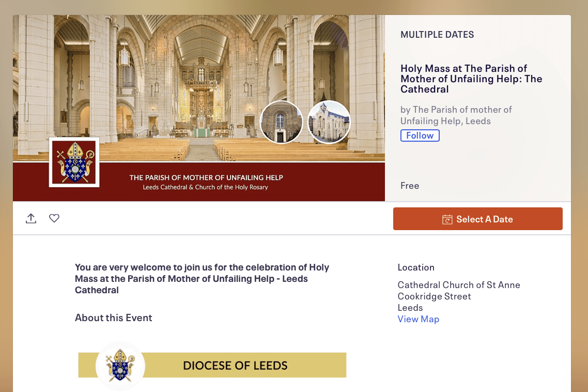Click the DIOCESE OF LEEDS banner
This screenshot has height=392, width=588.
tap(212, 365)
